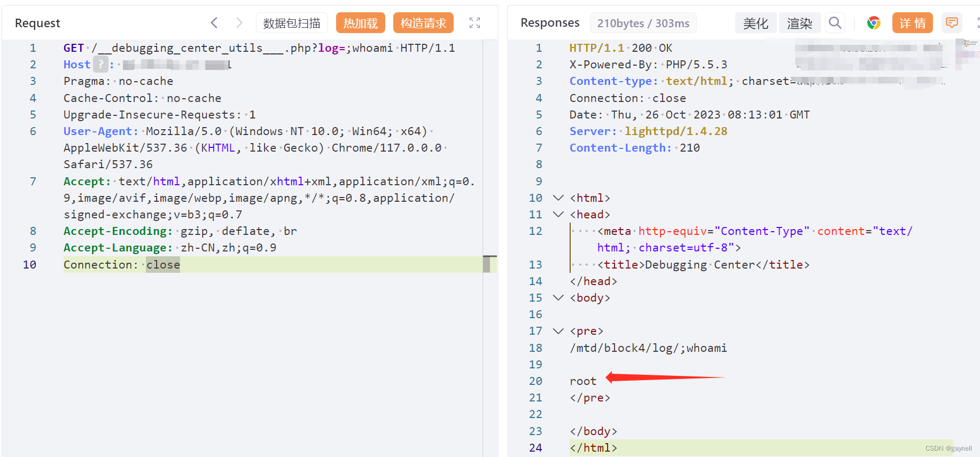
Task: Collapse the <head> tag fold arrow
Action: pos(558,215)
